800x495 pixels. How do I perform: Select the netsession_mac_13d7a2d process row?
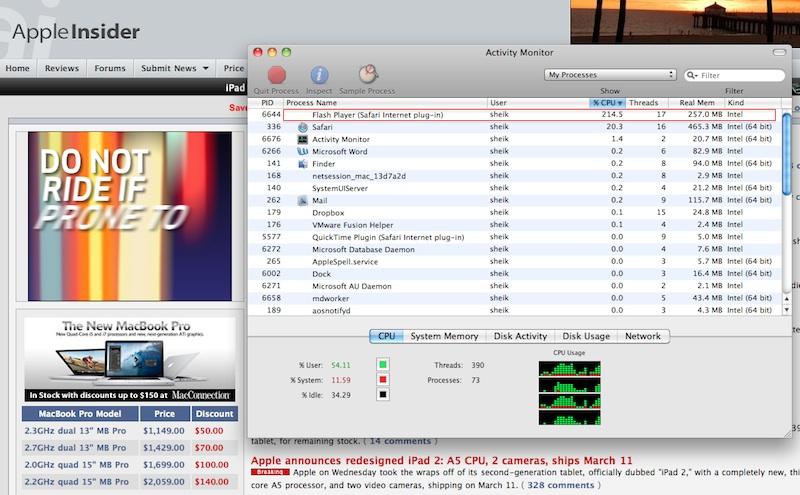tap(515, 176)
